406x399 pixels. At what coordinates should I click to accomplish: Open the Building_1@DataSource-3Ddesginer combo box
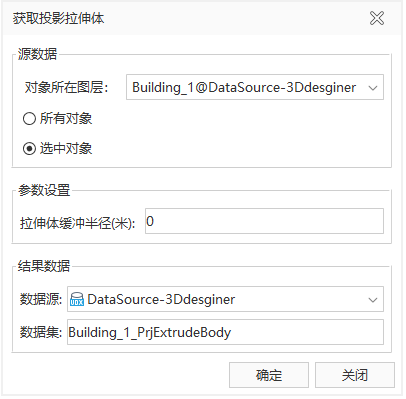coord(255,87)
